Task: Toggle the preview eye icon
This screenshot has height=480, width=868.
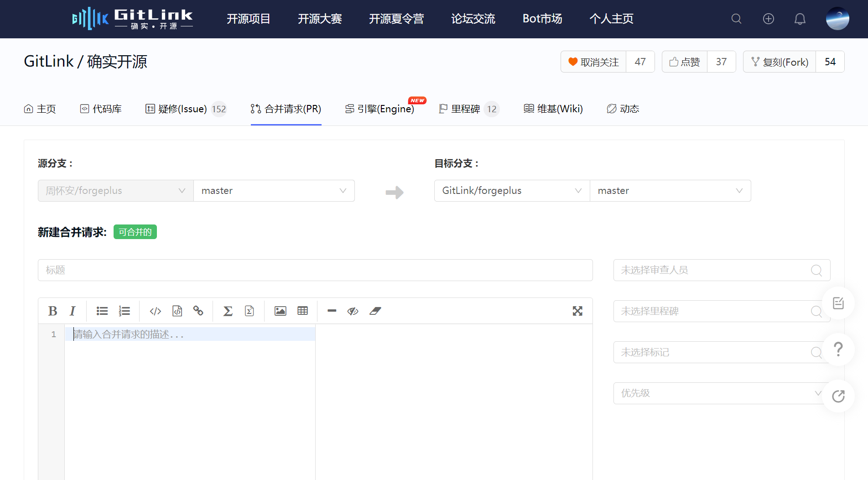Action: click(353, 311)
